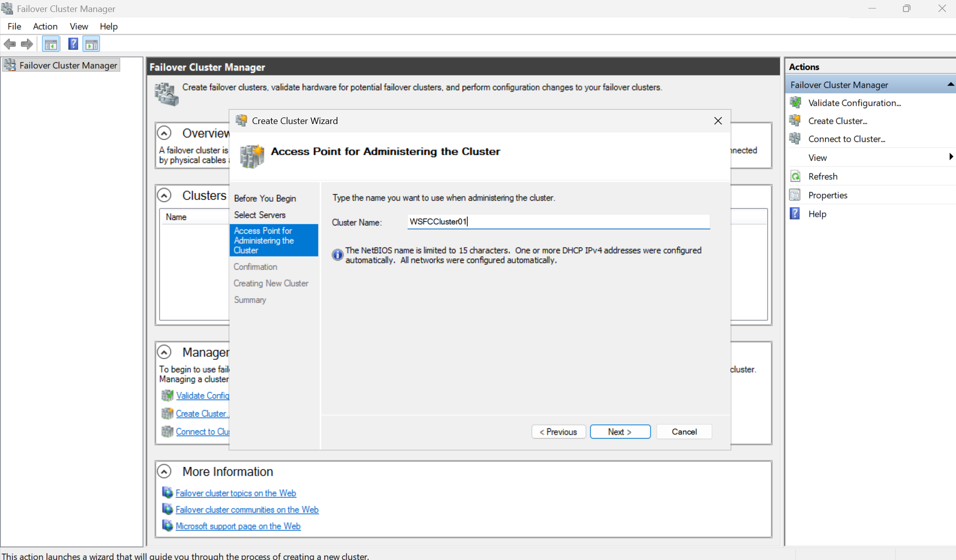Viewport: 956px width, 560px height.
Task: Click the Failover Cluster Manager title bar icon
Action: coord(7,8)
